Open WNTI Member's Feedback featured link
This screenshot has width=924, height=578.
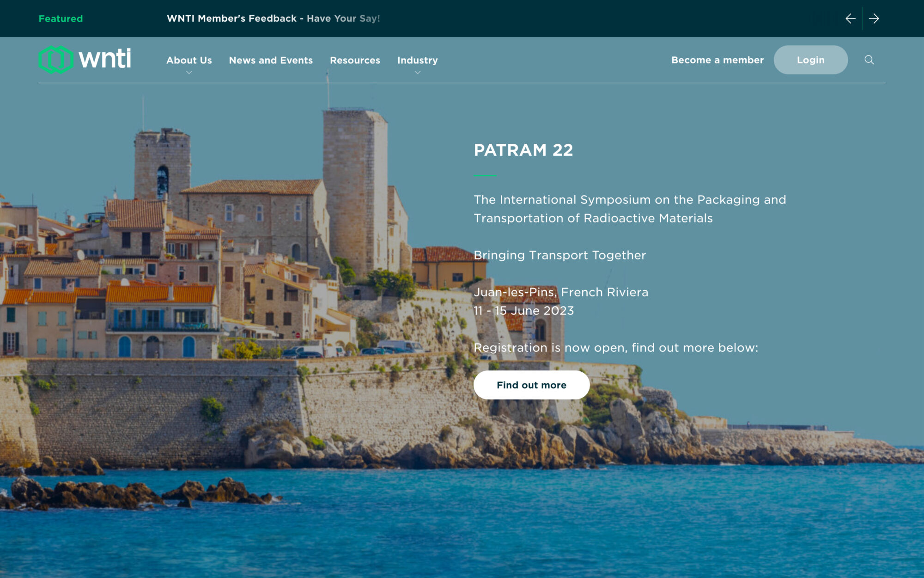(273, 18)
